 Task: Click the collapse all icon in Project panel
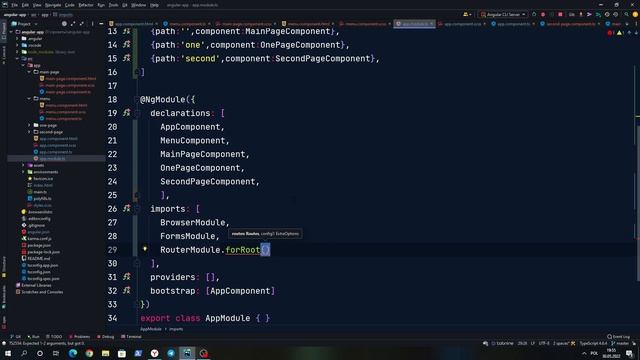pyautogui.click(x=82, y=24)
